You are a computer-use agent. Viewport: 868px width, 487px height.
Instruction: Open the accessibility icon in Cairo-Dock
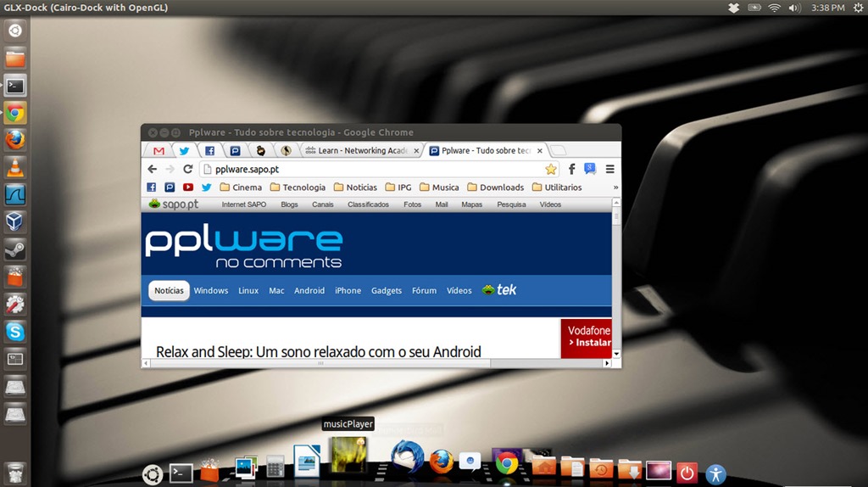pyautogui.click(x=715, y=474)
